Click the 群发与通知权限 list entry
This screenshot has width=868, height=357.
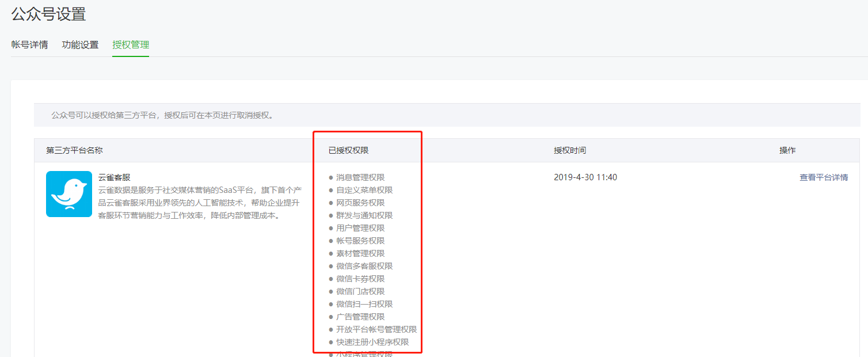[364, 215]
